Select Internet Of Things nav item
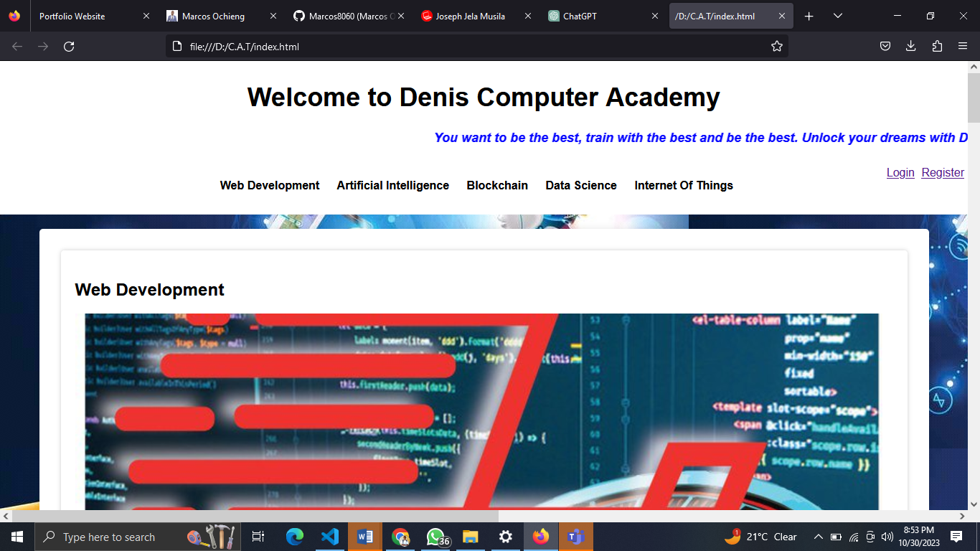This screenshot has width=980, height=551. (x=684, y=185)
